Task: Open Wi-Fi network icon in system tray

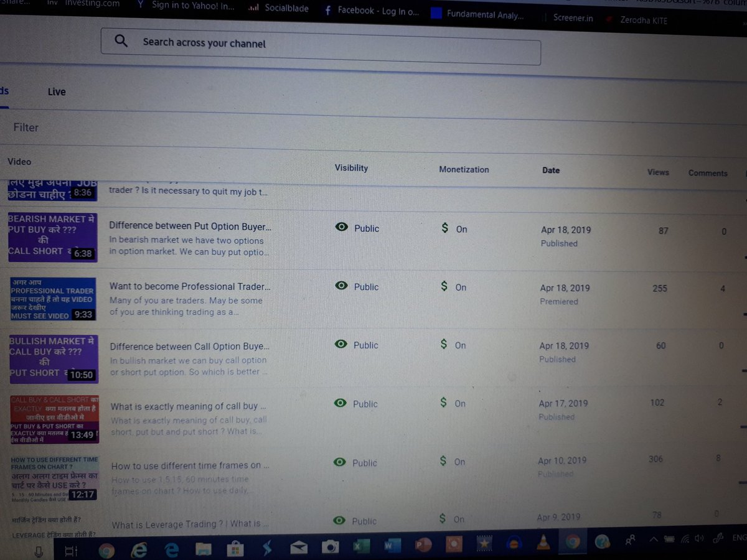Action: tap(685, 539)
